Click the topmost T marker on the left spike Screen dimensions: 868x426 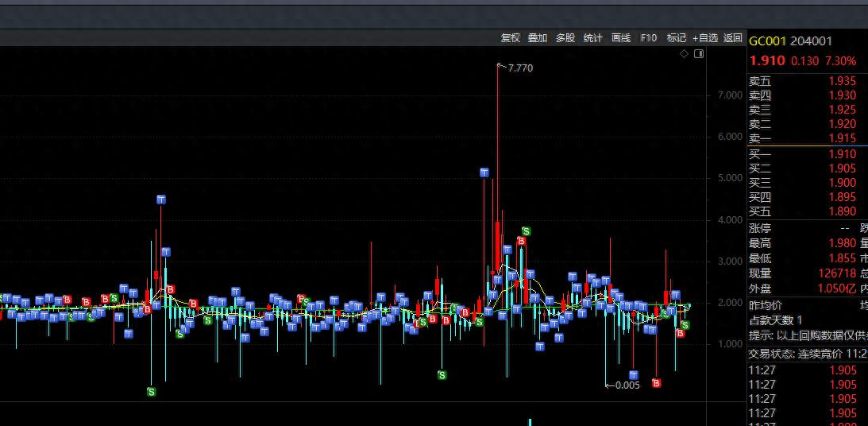tap(160, 199)
